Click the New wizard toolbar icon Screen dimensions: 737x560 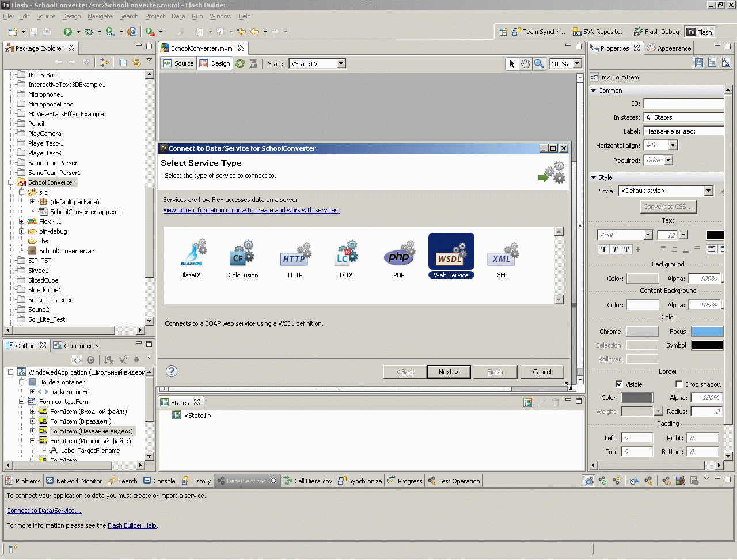pos(13,32)
